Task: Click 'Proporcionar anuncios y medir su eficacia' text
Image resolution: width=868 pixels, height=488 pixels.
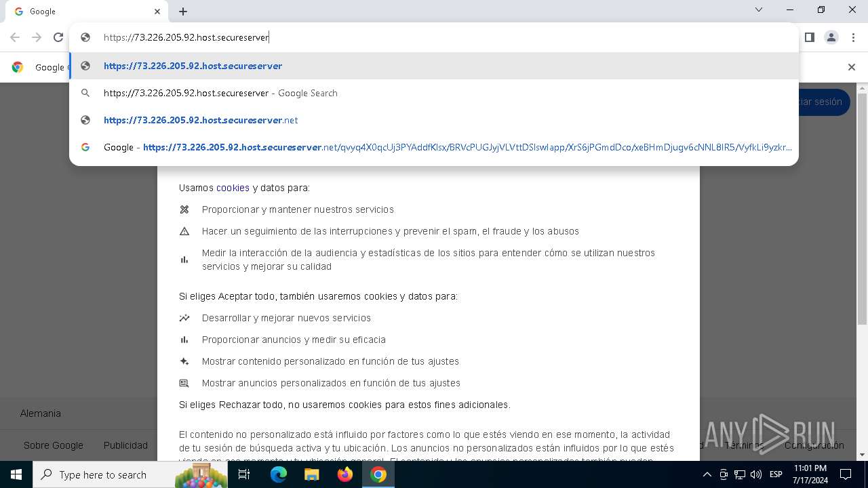Action: pyautogui.click(x=294, y=340)
